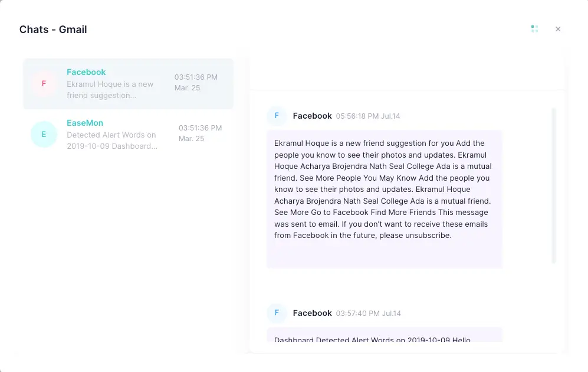Click the F avatar beside the first Facebook message
Screen dimensions: 588x372
[277, 116]
